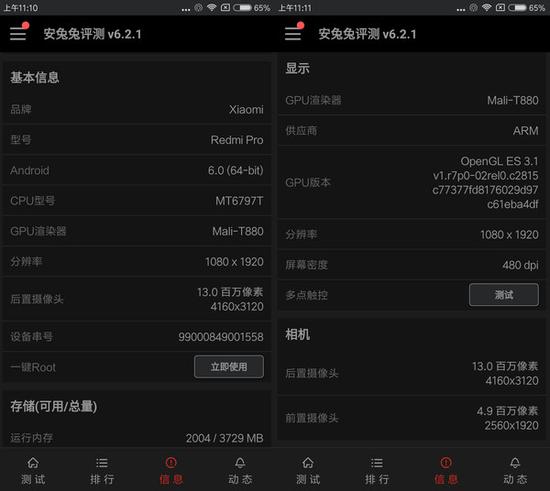
Task: Click the 立即使用 one-key Root button
Action: click(x=229, y=367)
